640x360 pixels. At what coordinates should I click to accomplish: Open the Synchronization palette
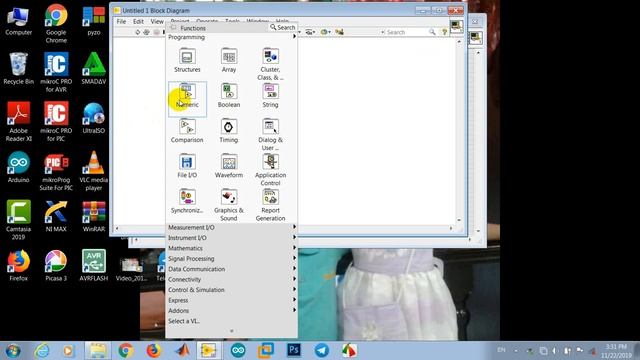click(x=187, y=201)
